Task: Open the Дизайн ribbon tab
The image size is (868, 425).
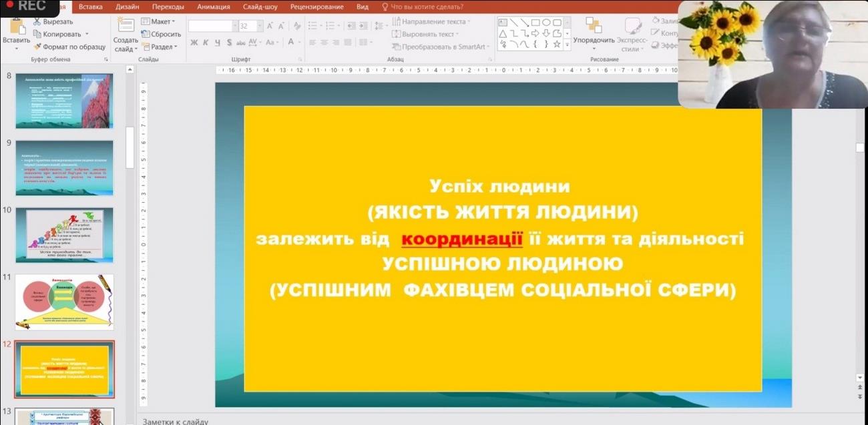Action: pos(127,7)
